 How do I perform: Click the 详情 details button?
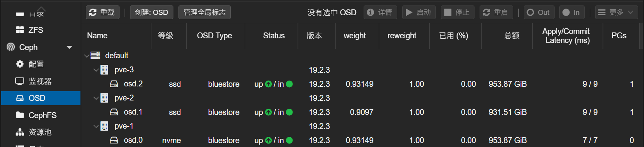click(380, 13)
